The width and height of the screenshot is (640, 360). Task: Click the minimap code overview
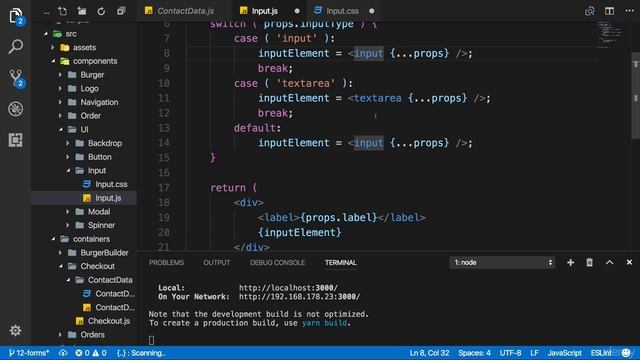tap(611, 34)
